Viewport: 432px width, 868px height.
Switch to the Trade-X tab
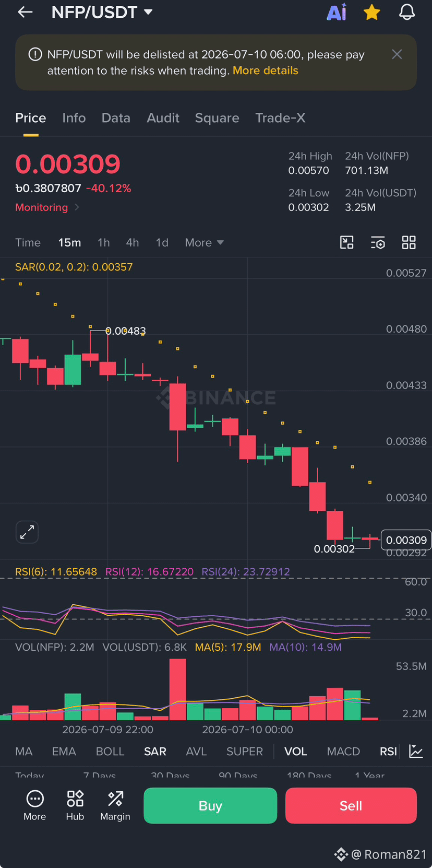click(280, 118)
